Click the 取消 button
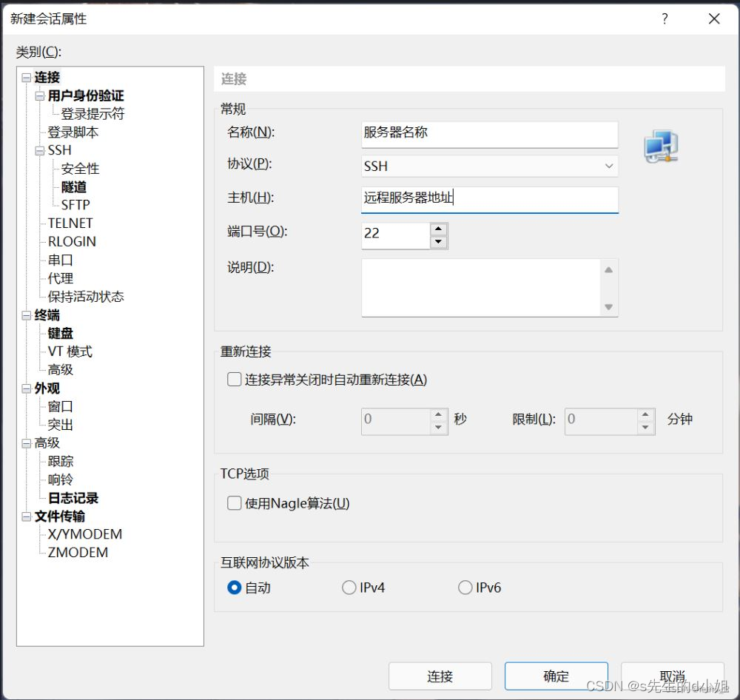Image resolution: width=740 pixels, height=700 pixels. pyautogui.click(x=672, y=676)
